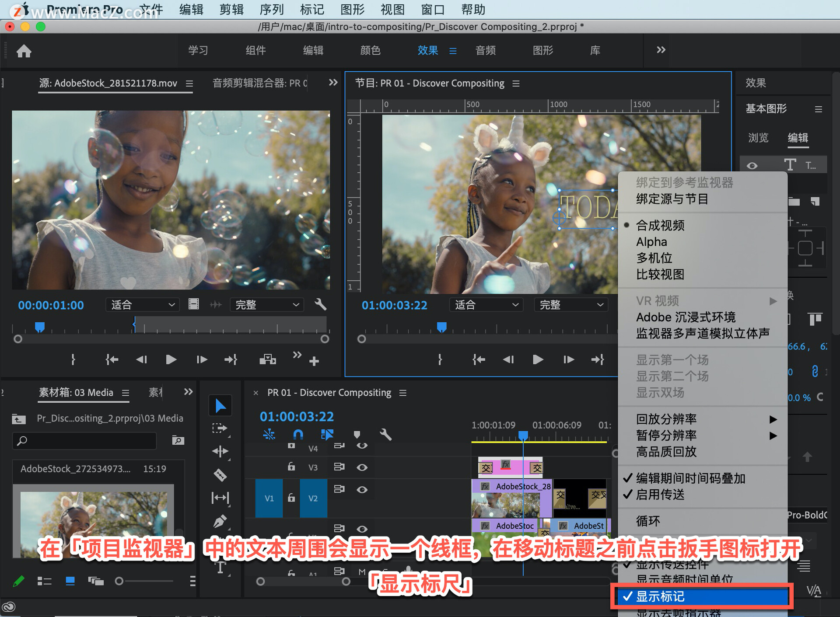Image resolution: width=840 pixels, height=617 pixels.
Task: Open Source monitor settings wrench
Action: 321,304
